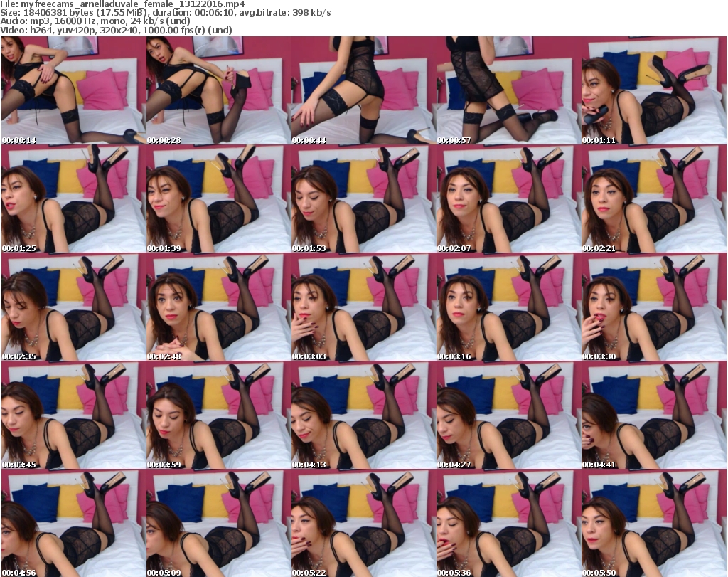Open the 00:05:22 thumbnail
728x577 pixels.
pyautogui.click(x=363, y=523)
